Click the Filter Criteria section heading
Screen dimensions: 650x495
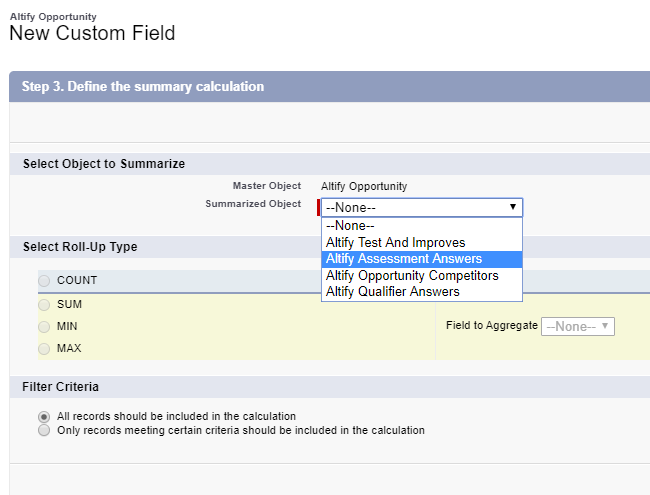(61, 387)
